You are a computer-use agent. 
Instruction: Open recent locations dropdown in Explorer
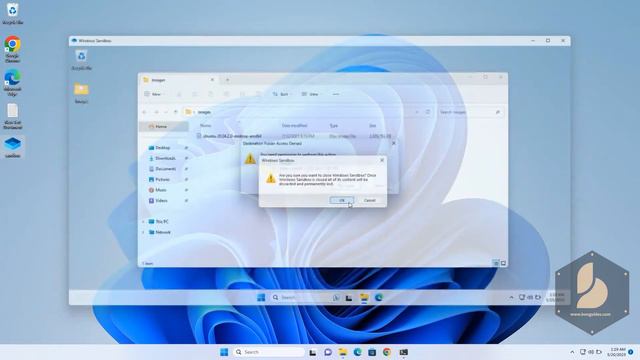166,112
